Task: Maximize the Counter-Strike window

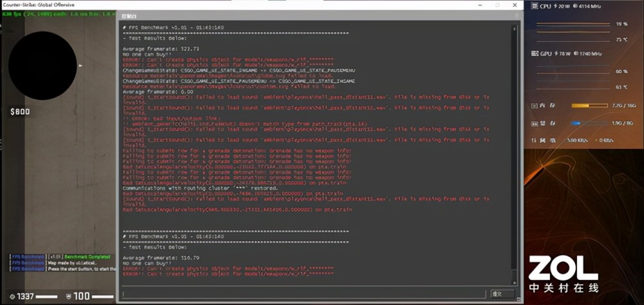Action: (x=497, y=5)
